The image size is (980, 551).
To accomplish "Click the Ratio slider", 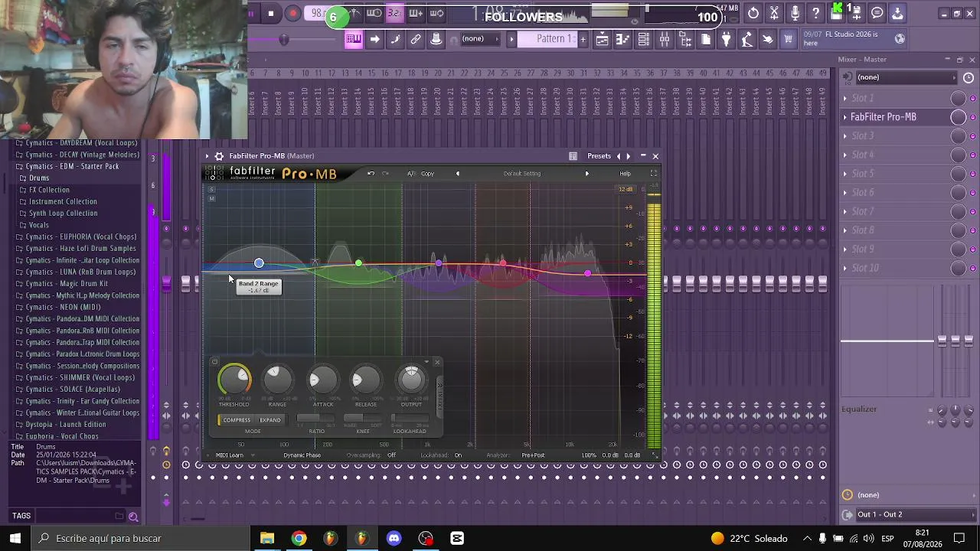I will [316, 419].
